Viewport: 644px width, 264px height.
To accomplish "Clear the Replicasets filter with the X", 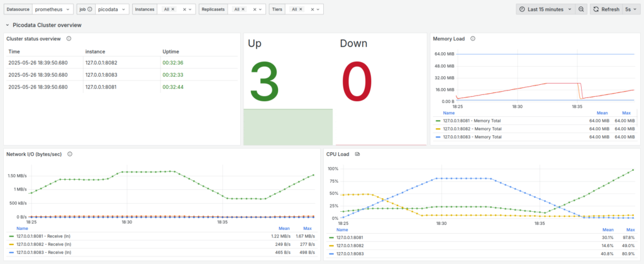I will tap(253, 9).
